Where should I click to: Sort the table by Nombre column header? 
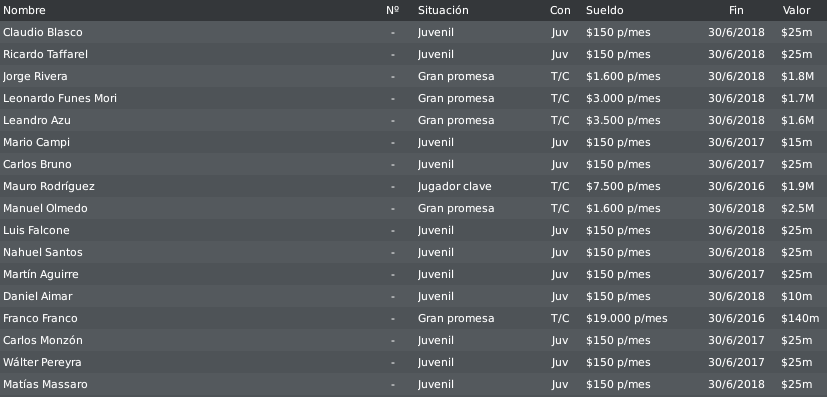tap(24, 11)
